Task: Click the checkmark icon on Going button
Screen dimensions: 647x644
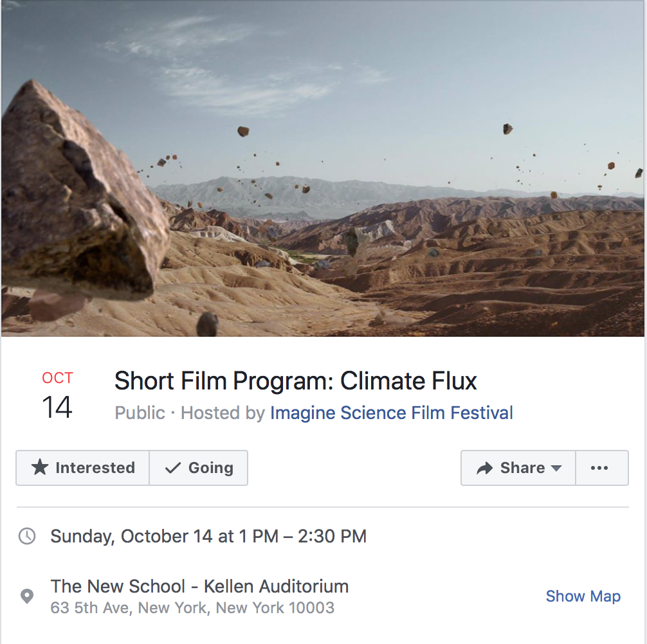Action: coord(172,468)
